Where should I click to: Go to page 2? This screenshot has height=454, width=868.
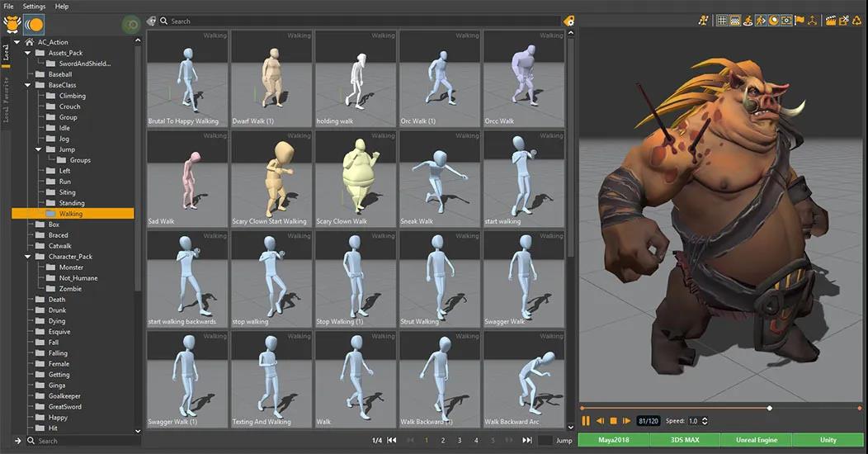click(443, 440)
